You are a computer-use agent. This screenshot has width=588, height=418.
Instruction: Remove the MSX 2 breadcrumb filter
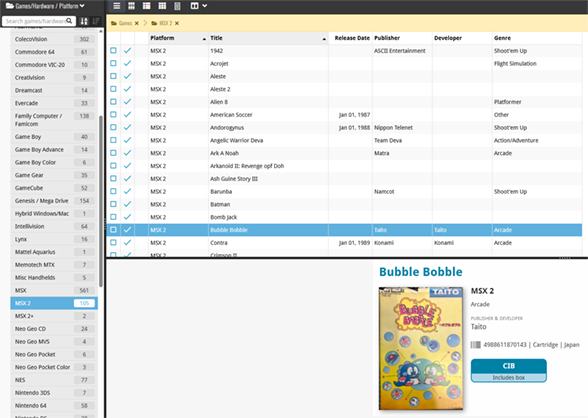[x=177, y=23]
